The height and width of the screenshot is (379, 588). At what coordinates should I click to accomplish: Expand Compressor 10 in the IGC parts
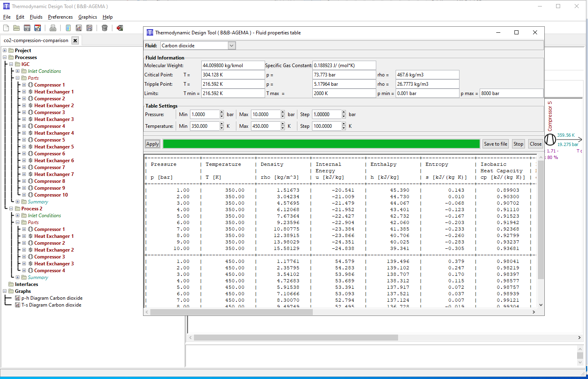tap(24, 195)
